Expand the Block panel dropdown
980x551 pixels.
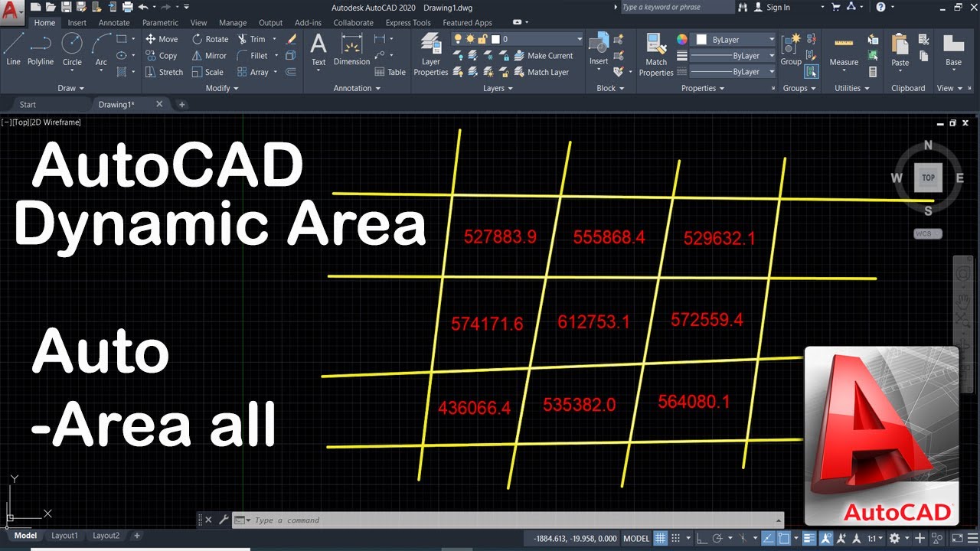610,88
